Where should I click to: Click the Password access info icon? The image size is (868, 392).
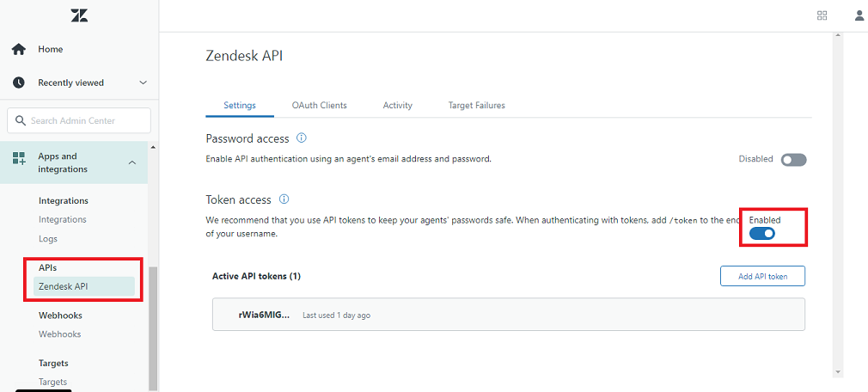click(x=302, y=138)
